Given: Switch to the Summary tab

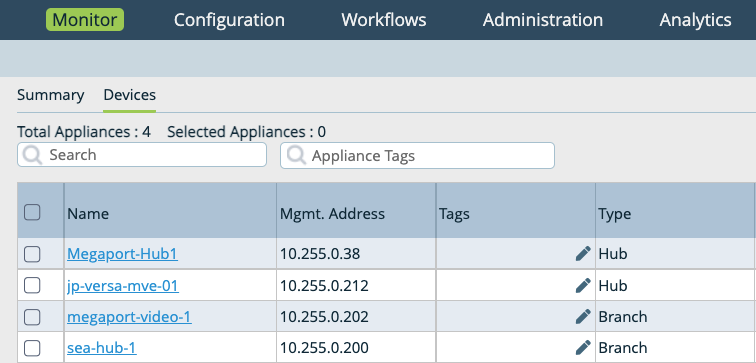Looking at the screenshot, I should [x=51, y=95].
